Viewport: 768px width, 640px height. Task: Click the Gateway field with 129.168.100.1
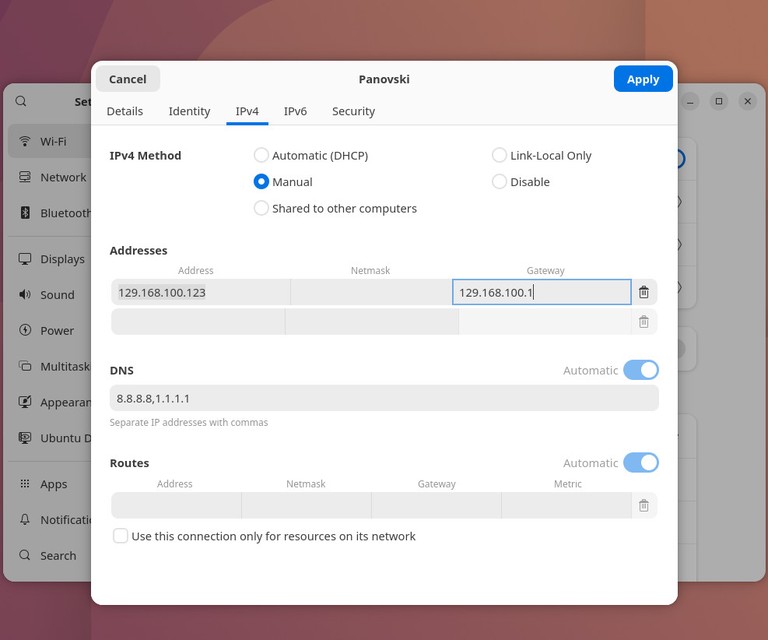pos(542,292)
